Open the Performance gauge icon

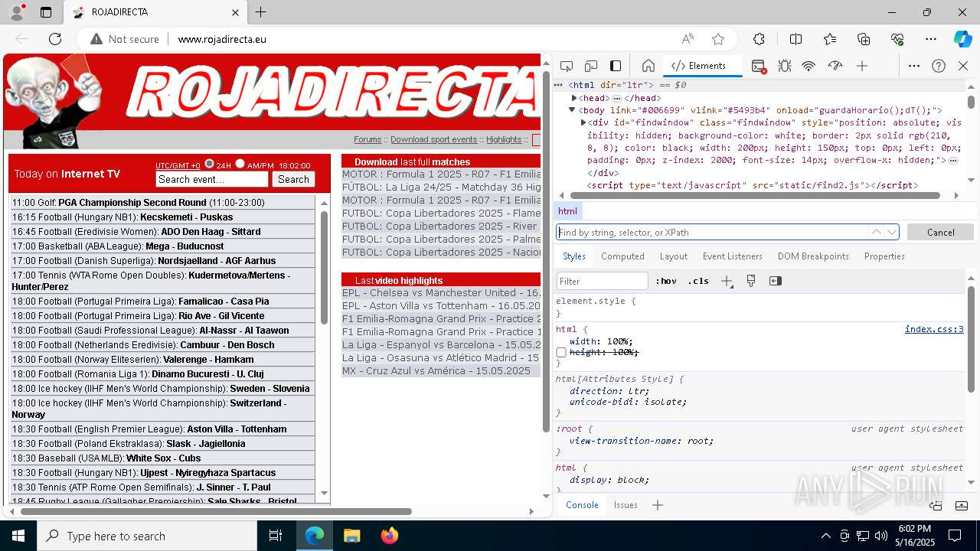tap(835, 66)
